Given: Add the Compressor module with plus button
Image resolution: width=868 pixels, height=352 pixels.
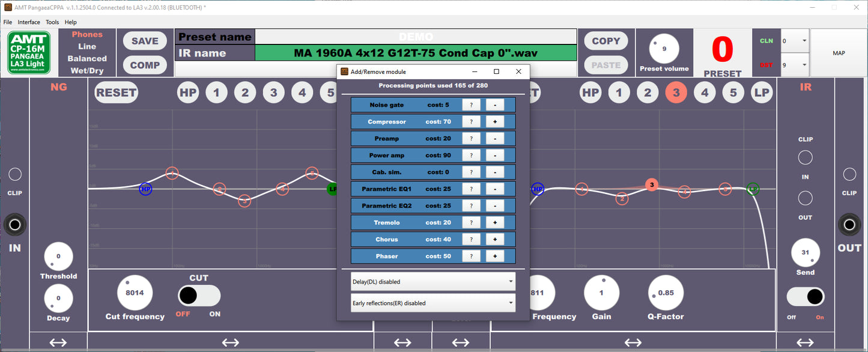Looking at the screenshot, I should (494, 122).
